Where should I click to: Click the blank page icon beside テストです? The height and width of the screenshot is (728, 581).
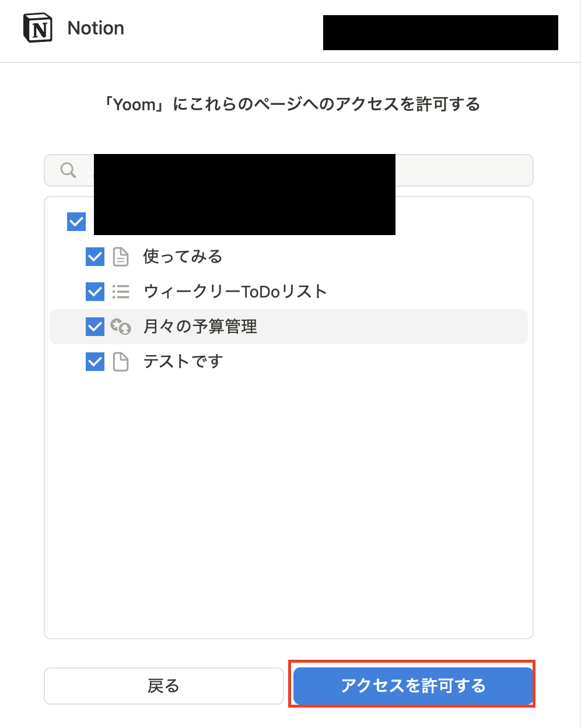pos(121,361)
